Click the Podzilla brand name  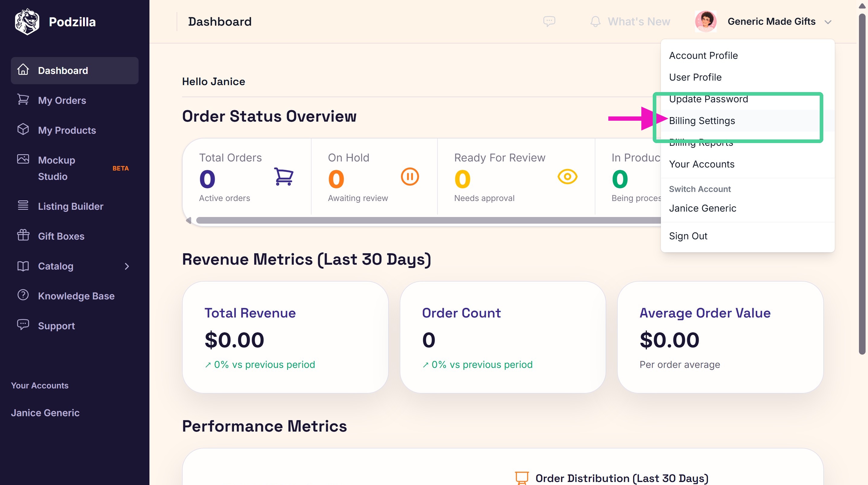72,22
